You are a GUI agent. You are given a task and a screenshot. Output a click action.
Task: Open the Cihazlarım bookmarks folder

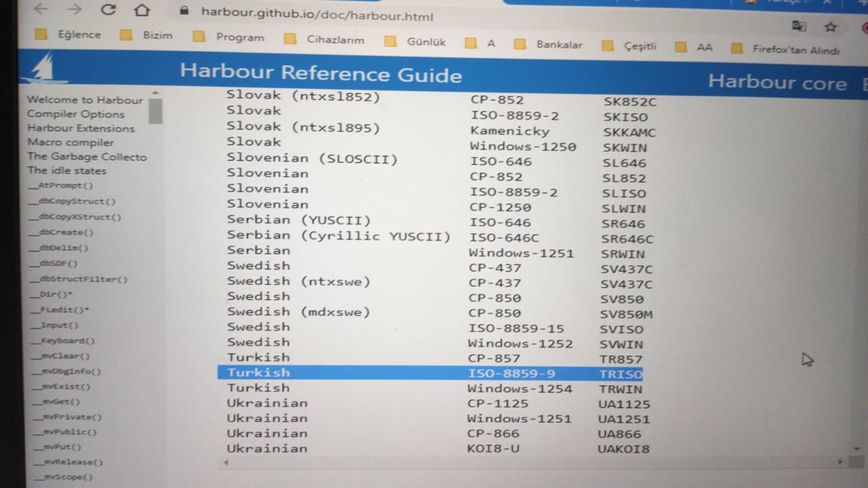[324, 39]
